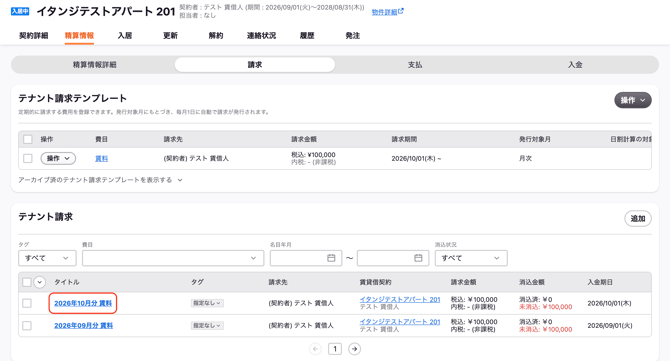Click the 月次 issue target cell
The image size is (670, 361).
(525, 158)
